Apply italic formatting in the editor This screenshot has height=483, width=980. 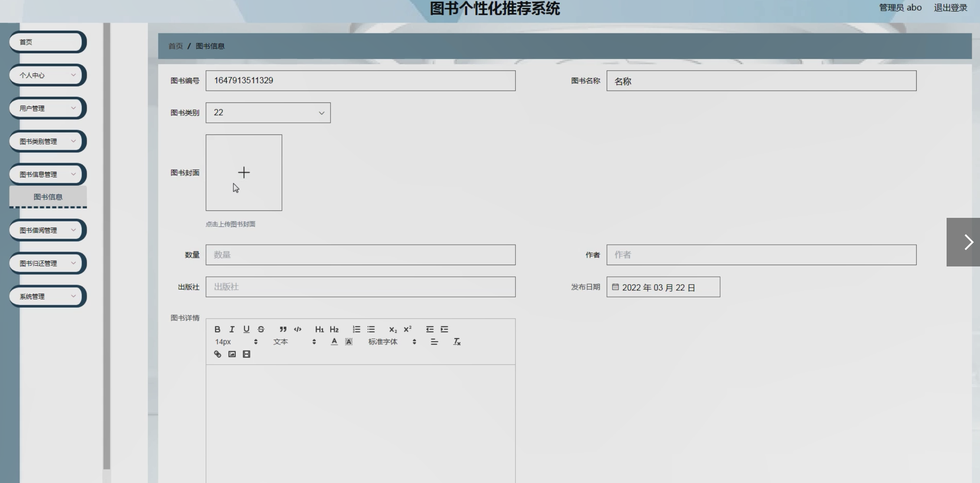(232, 329)
